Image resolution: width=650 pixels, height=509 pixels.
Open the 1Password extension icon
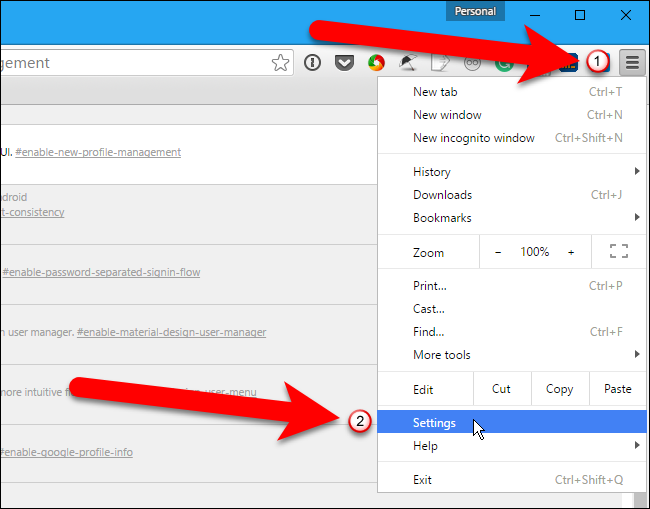(x=312, y=63)
